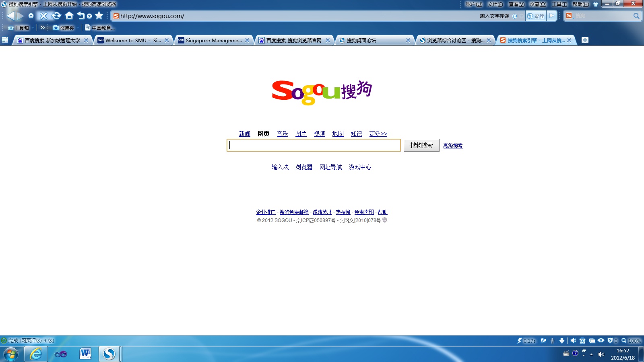Open the browser repair first-aid kit icon

point(582,341)
